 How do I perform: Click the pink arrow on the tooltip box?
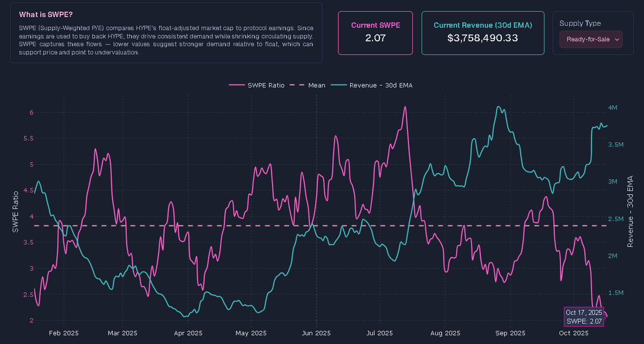tap(605, 316)
